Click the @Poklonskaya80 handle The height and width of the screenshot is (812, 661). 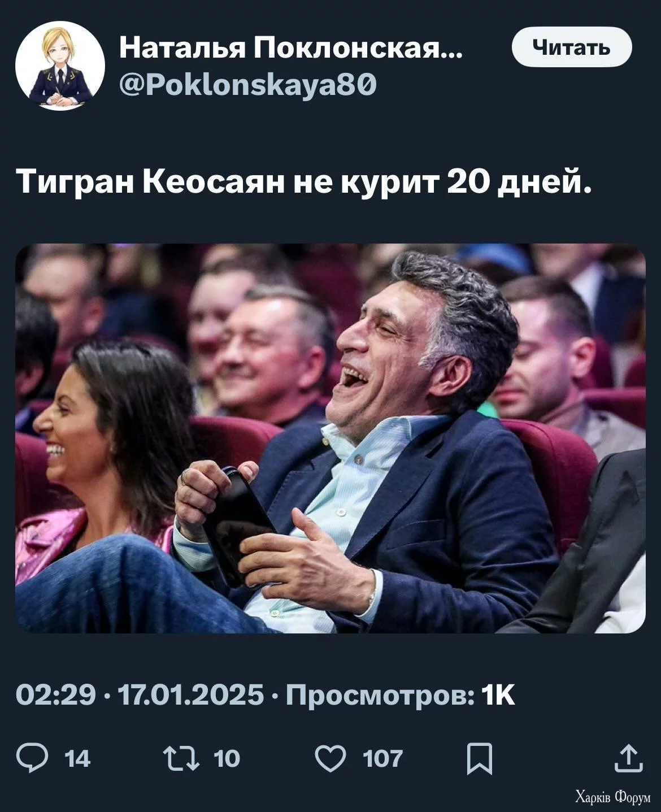click(247, 85)
